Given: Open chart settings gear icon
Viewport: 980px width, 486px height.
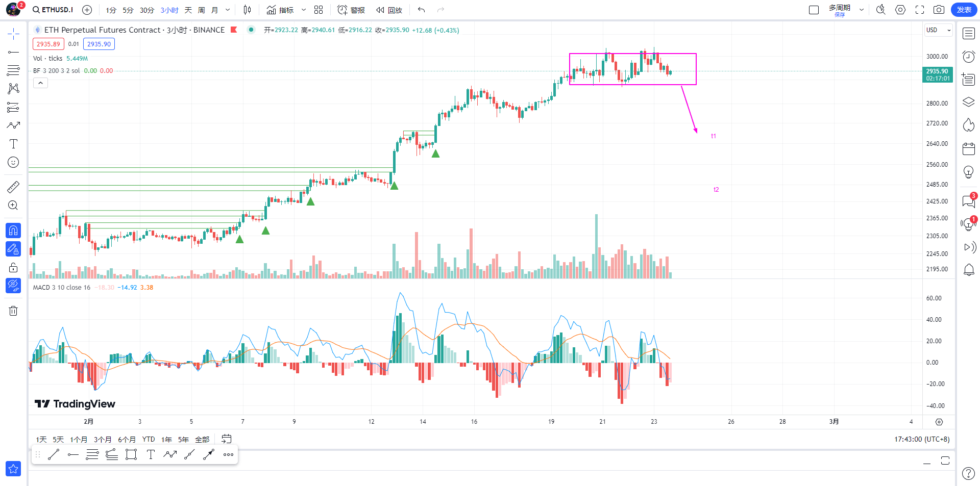Looking at the screenshot, I should tap(900, 10).
